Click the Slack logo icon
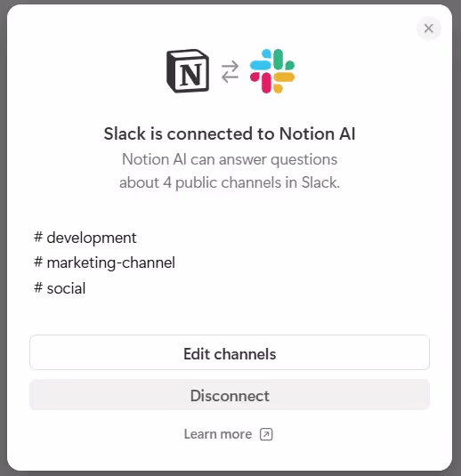 [x=272, y=71]
